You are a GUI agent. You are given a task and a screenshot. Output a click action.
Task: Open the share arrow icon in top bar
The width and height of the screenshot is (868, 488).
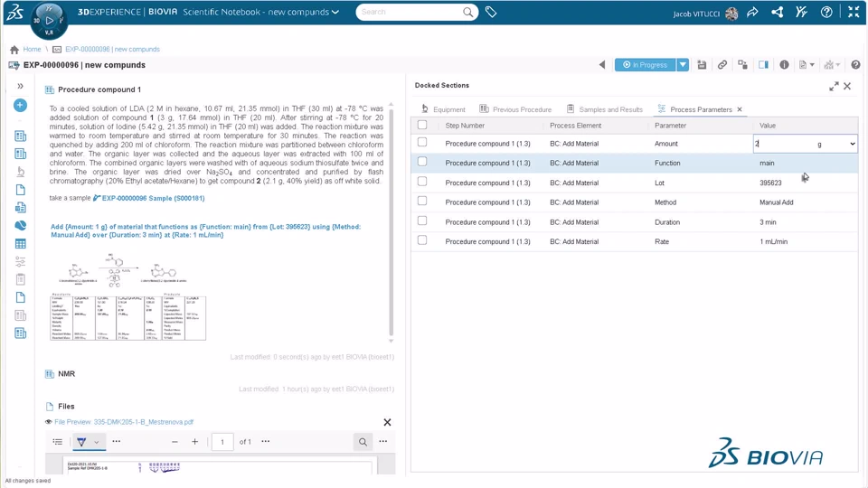752,12
